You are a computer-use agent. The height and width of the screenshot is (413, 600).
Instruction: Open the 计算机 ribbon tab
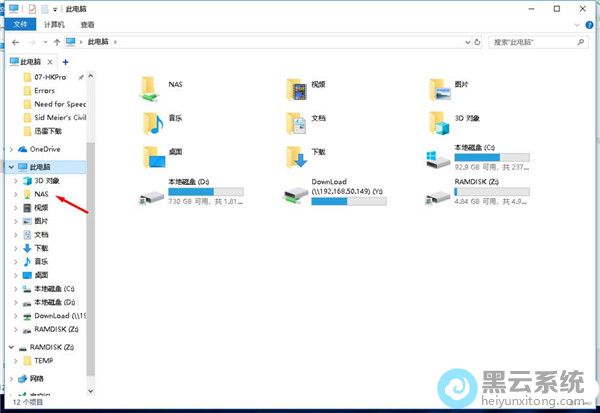(x=54, y=25)
